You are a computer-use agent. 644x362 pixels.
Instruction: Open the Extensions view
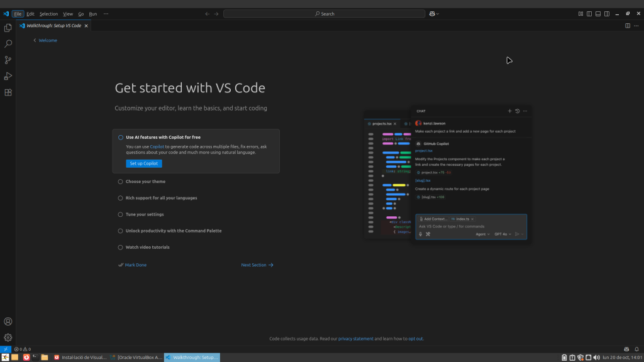click(8, 92)
